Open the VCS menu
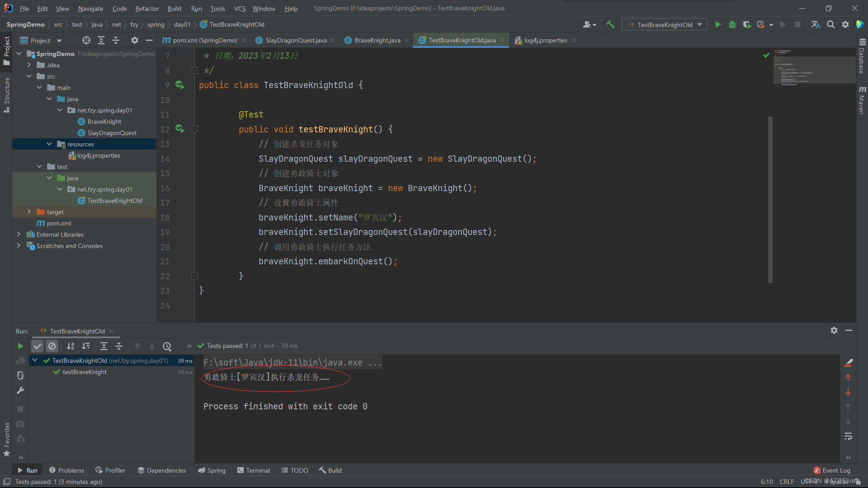 click(x=240, y=9)
